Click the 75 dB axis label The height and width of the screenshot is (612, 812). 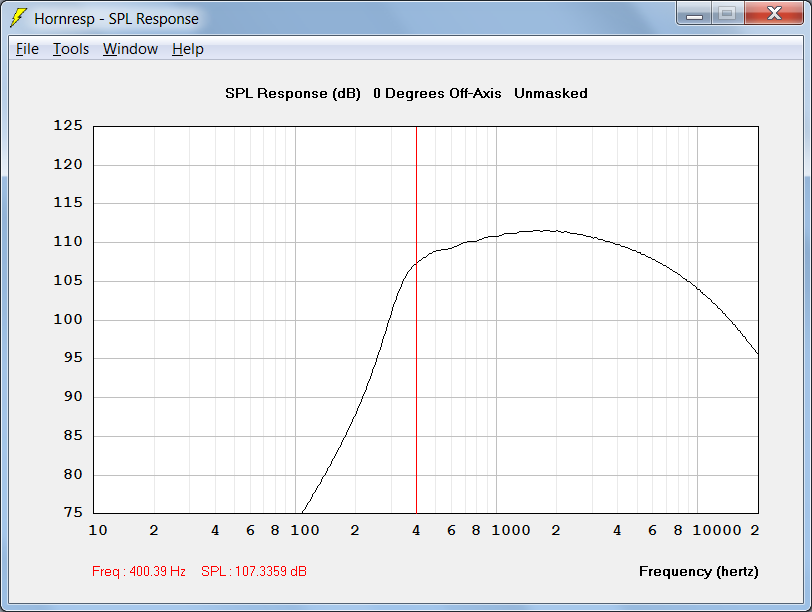click(73, 513)
